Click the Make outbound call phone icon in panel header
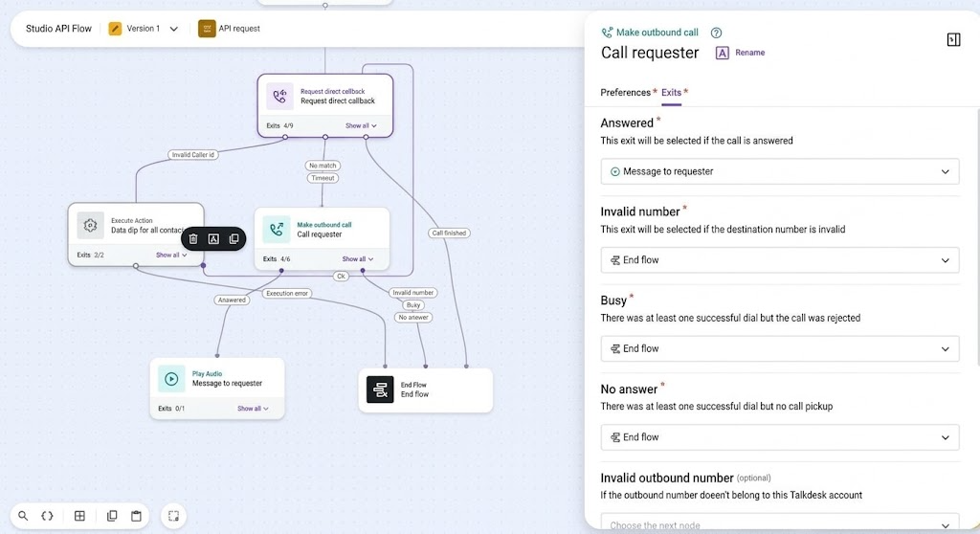This screenshot has width=980, height=534. 607,33
